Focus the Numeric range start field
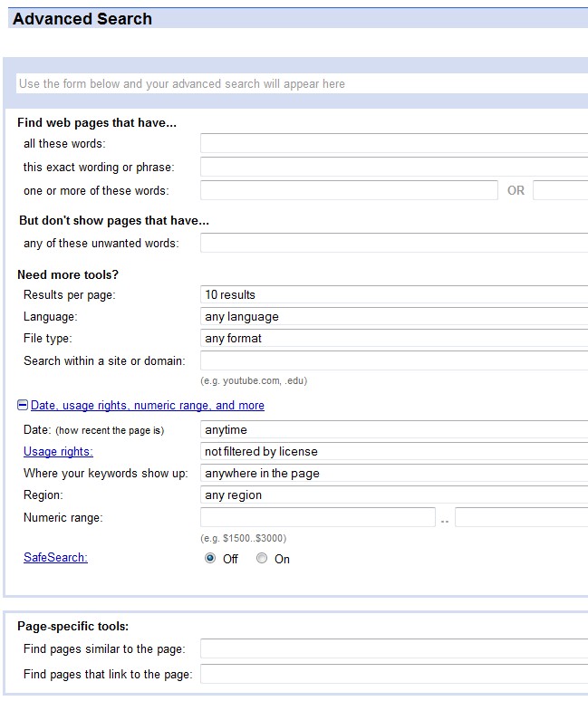The width and height of the screenshot is (588, 701). click(x=317, y=517)
